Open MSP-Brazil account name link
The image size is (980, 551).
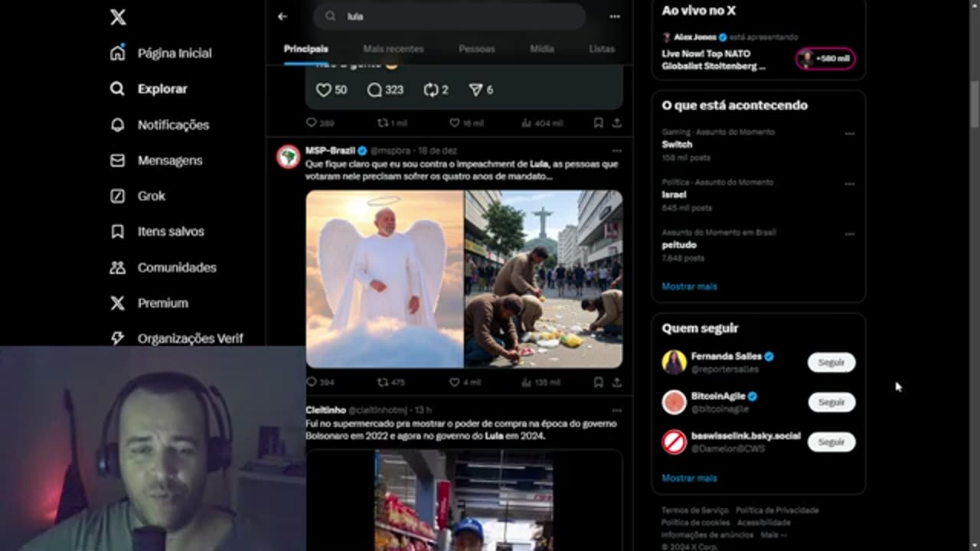pos(331,151)
